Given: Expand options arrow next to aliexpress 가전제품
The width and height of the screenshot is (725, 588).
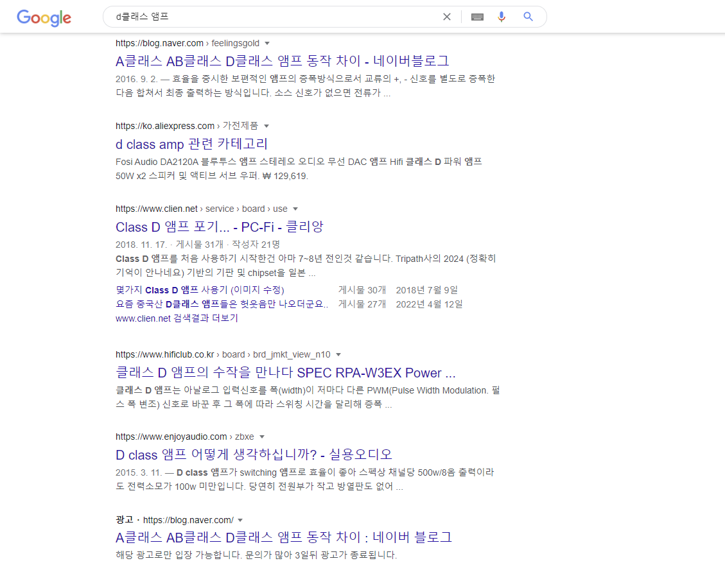Looking at the screenshot, I should coord(266,126).
